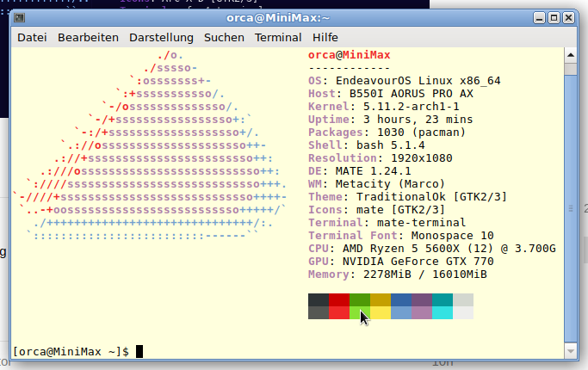
Task: Click the Terminal value mate-terminal
Action: click(421, 223)
